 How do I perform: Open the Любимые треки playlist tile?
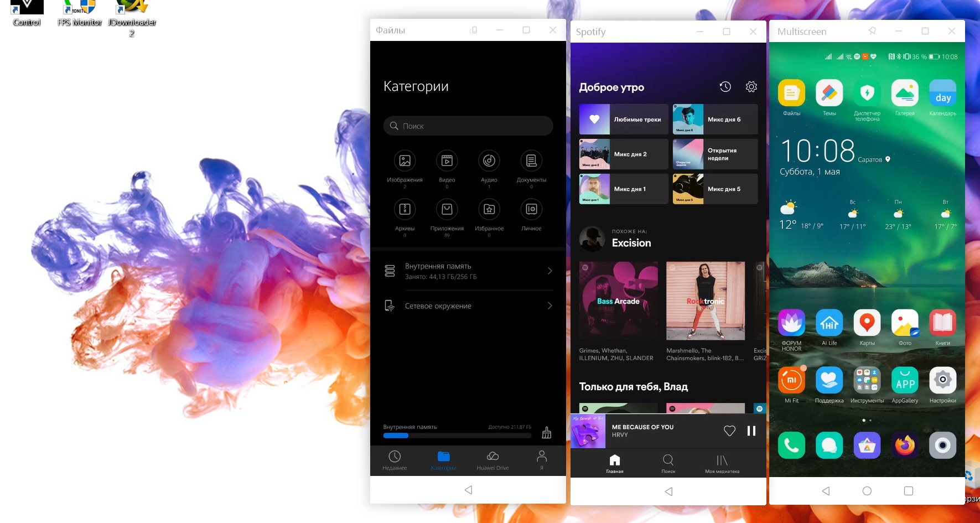624,119
